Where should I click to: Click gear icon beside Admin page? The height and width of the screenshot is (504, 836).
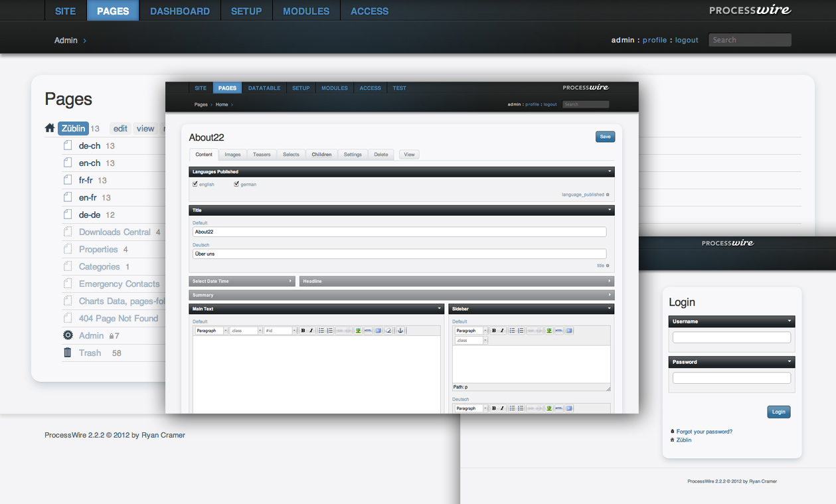[x=68, y=335]
